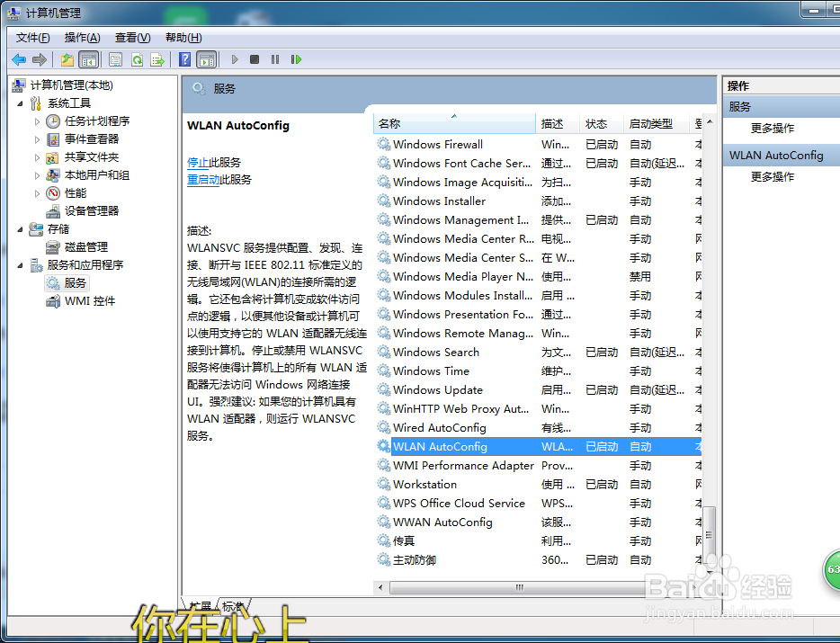This screenshot has width=840, height=643.
Task: Expand the 事件查看器 node
Action: (37, 139)
